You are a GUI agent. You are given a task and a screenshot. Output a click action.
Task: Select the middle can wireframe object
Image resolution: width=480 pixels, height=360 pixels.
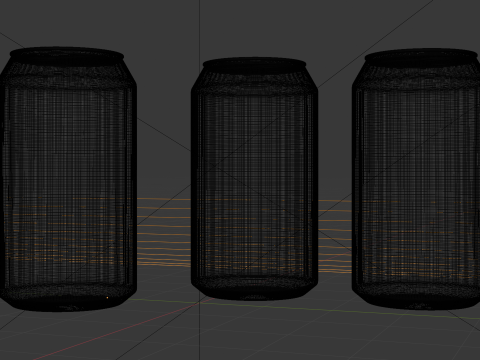tap(254, 179)
